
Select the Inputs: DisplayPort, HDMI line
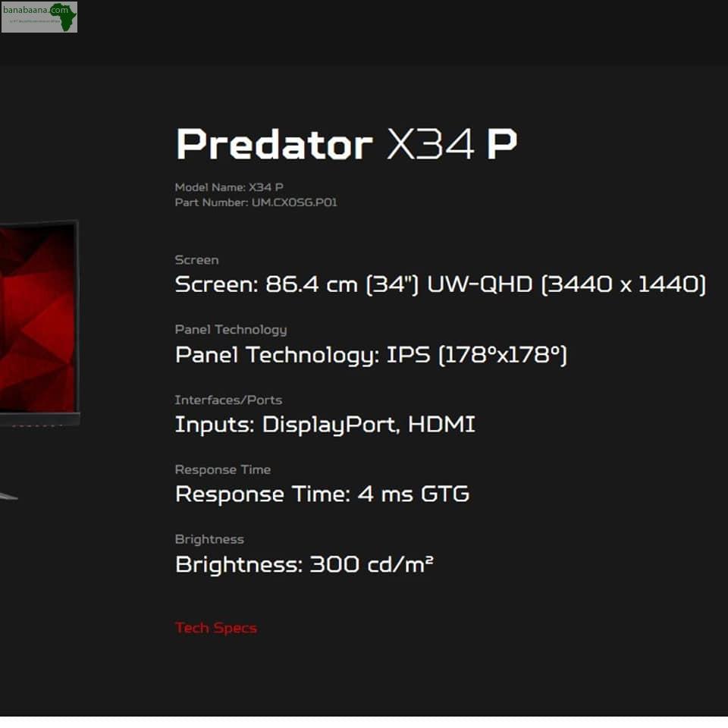325,425
